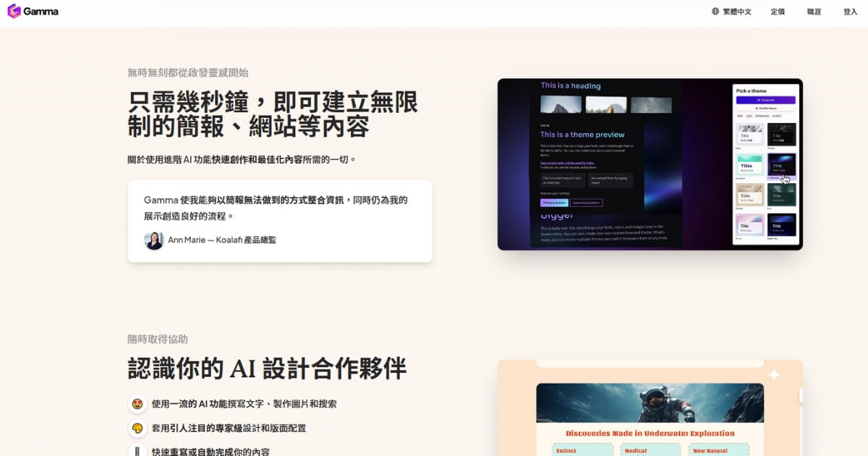Select the first light gray theme card
868x456 pixels.
coord(750,135)
